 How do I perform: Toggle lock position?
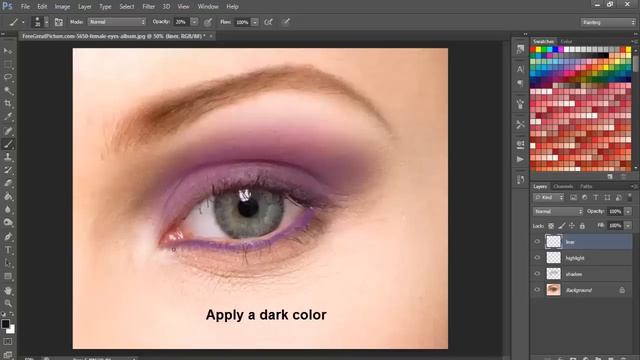tap(572, 226)
